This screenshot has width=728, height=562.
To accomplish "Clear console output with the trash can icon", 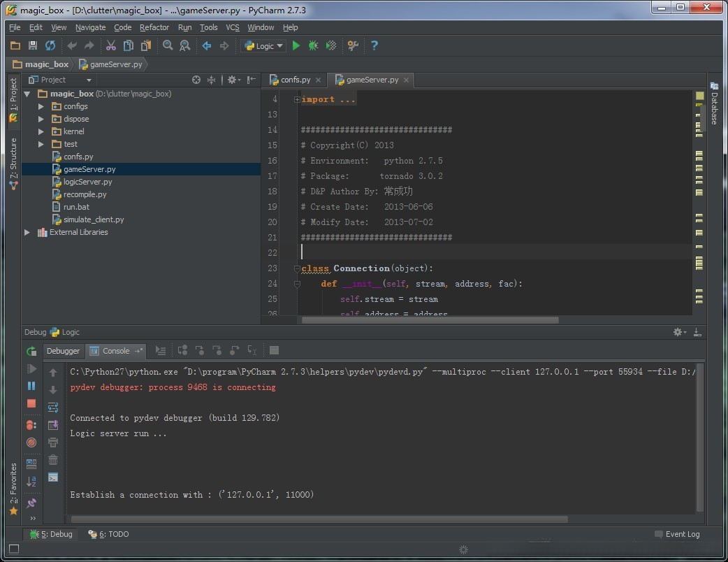I will point(53,460).
